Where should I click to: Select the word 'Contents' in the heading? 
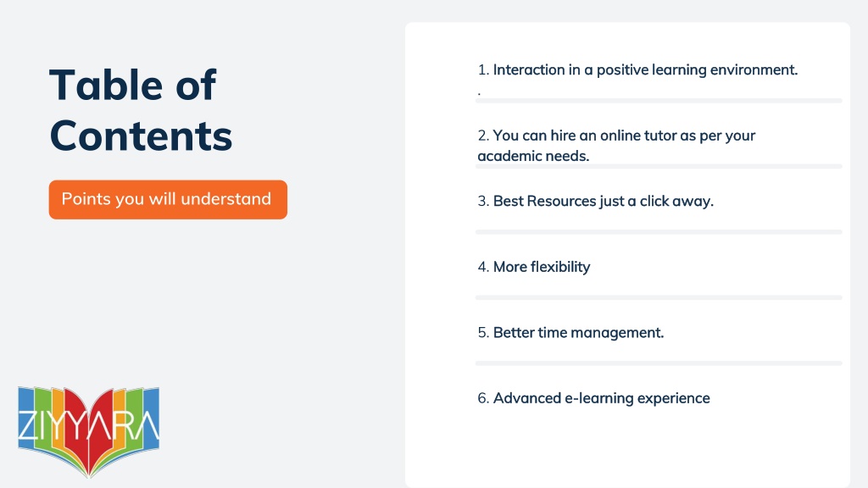click(x=141, y=136)
